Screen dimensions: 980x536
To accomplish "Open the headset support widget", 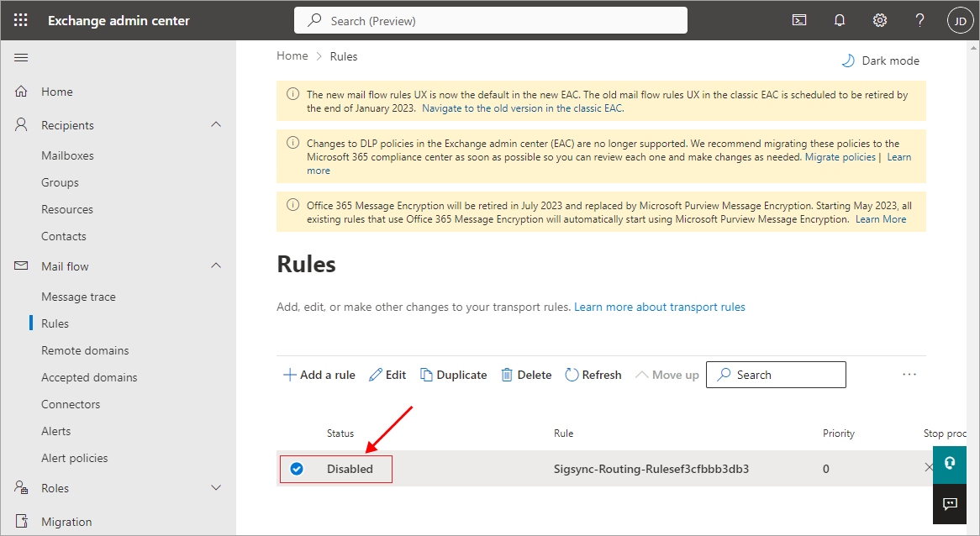I will pyautogui.click(x=950, y=463).
